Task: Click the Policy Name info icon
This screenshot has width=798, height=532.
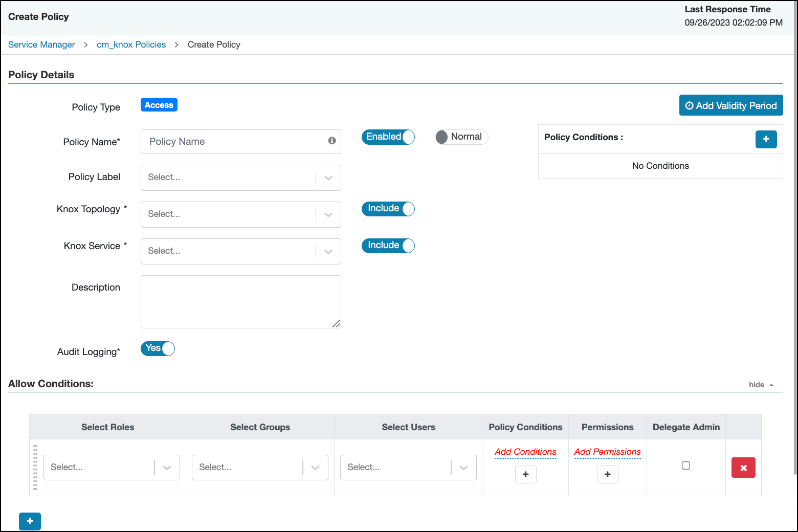Action: [x=332, y=141]
